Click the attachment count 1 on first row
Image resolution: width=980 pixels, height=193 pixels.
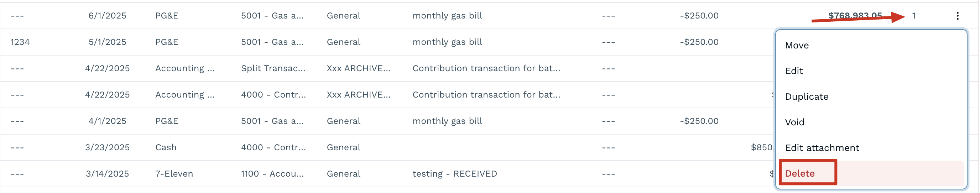913,16
